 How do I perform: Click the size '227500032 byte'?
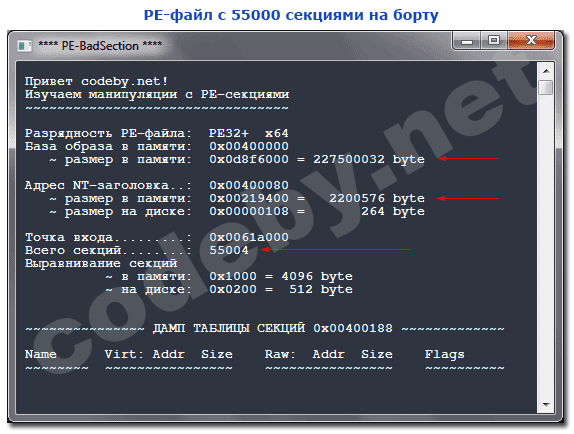coord(369,160)
